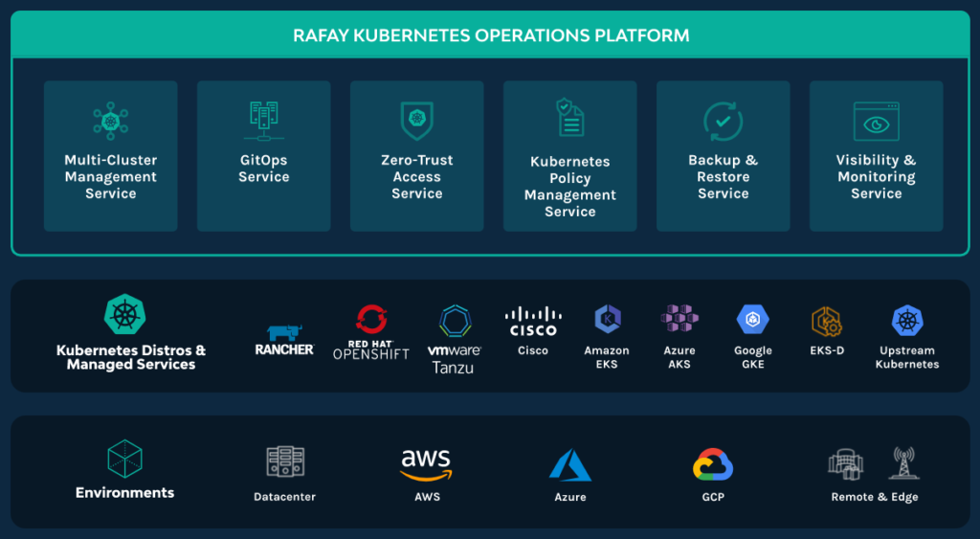
Task: Click the Zero-Trust Access shield icon
Action: point(417,121)
